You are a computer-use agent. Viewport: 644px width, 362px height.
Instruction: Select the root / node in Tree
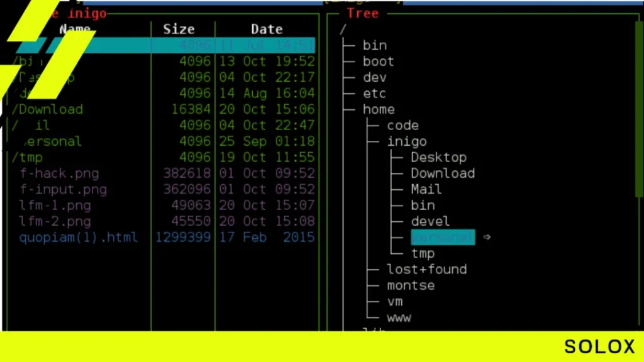click(x=343, y=29)
